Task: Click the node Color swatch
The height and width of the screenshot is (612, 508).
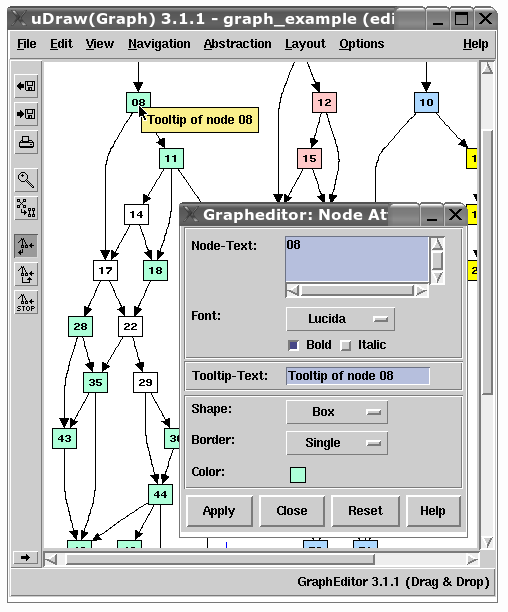Action: [x=298, y=475]
